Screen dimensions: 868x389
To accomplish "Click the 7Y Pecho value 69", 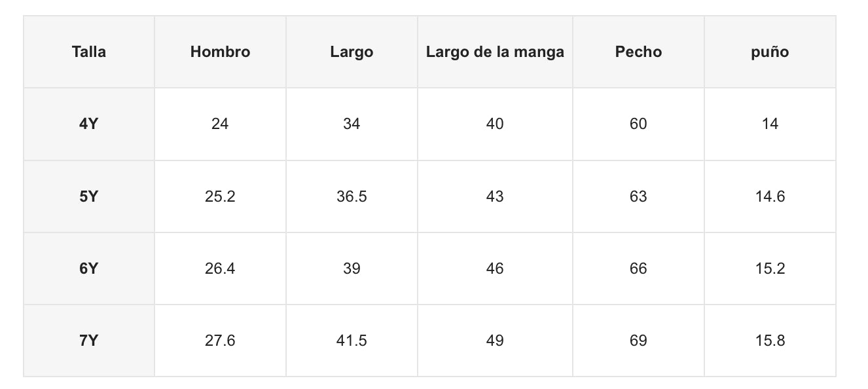I will (638, 341).
